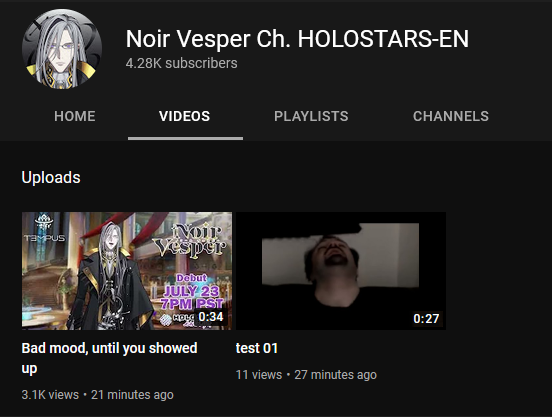Click the 4.28K subscribers text
Viewport: 552px width, 417px height.
[182, 63]
